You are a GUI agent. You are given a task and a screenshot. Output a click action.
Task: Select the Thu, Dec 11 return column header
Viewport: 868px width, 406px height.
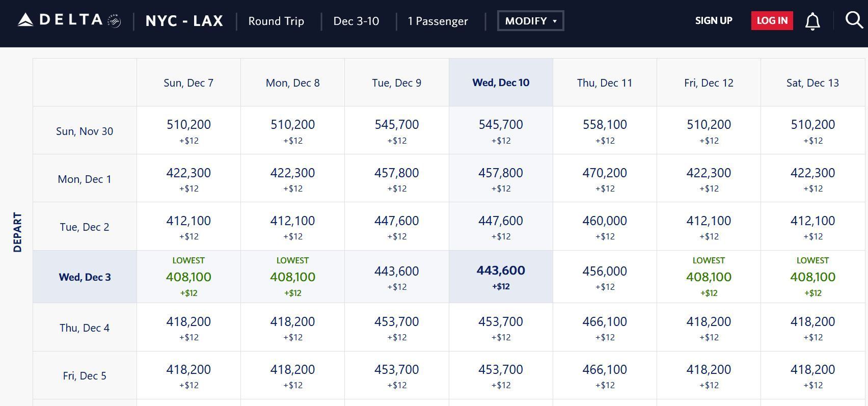tap(604, 83)
